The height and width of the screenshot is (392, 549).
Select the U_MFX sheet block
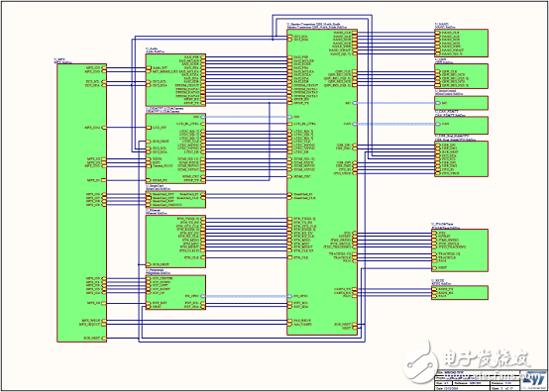[81, 203]
